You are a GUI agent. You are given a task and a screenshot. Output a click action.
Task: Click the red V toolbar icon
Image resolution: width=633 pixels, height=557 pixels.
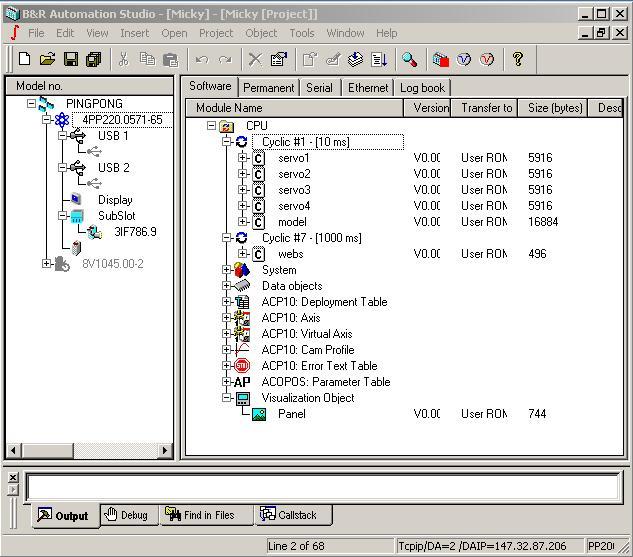click(487, 59)
